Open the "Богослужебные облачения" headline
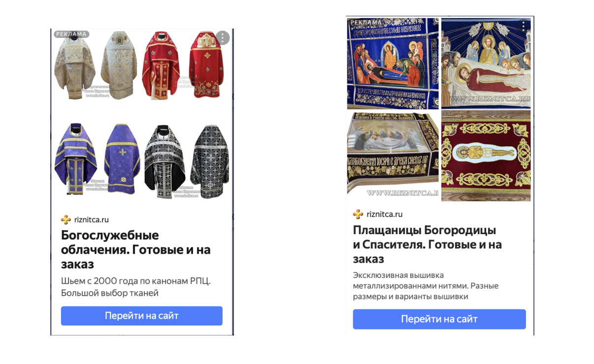This screenshot has width=594, height=364. [x=136, y=249]
